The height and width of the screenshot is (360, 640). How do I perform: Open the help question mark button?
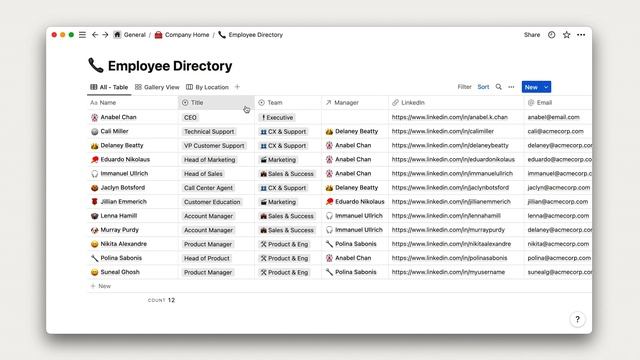(578, 319)
